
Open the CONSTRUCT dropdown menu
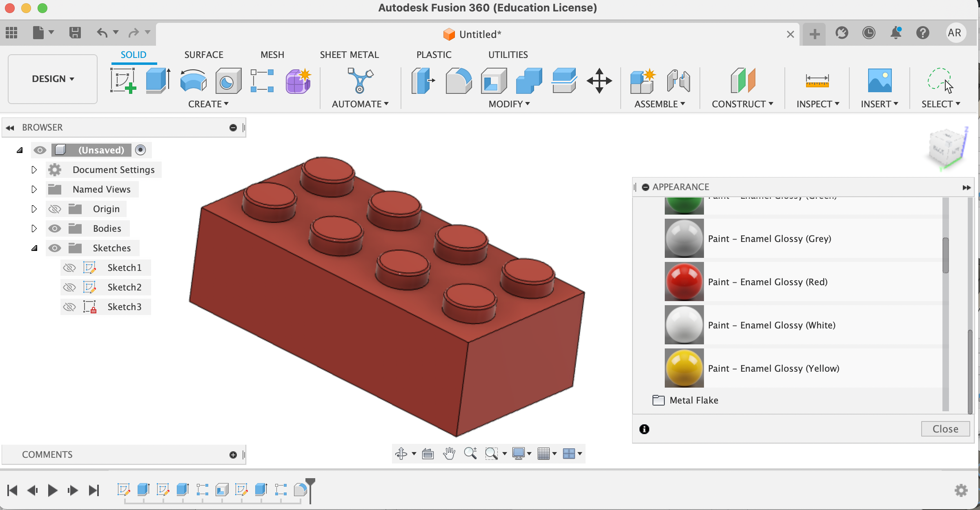coord(742,104)
